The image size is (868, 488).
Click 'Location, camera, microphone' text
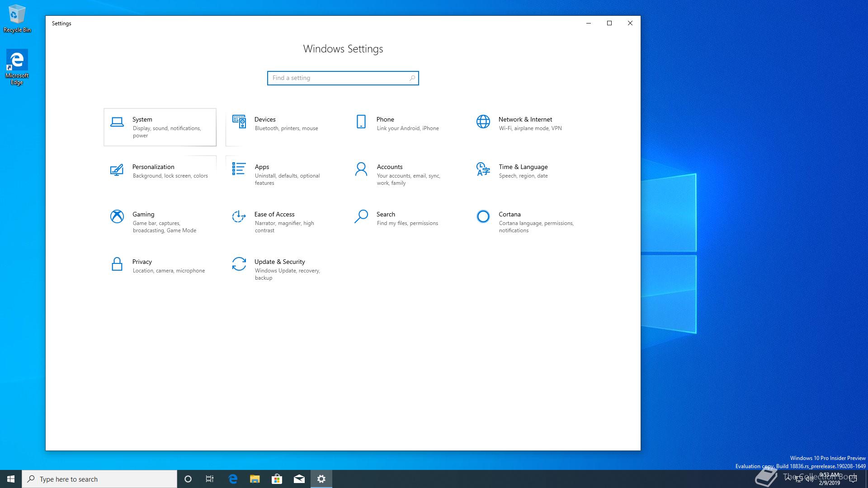(169, 271)
